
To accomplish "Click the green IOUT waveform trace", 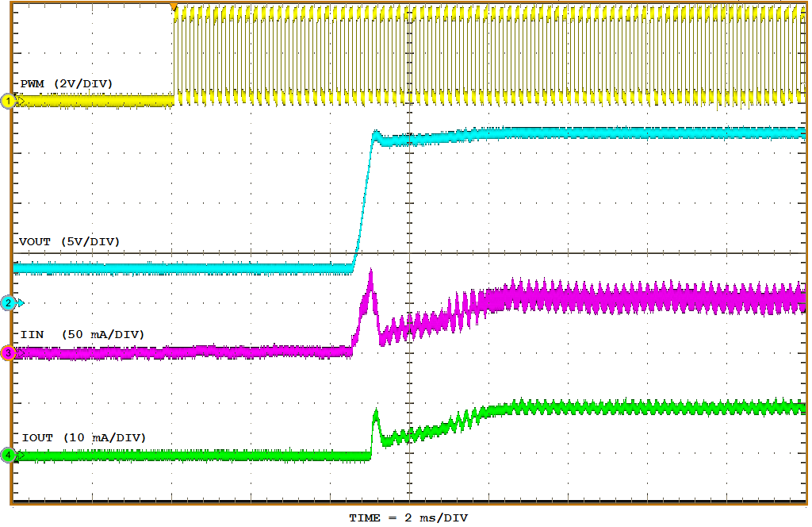I will [x=634, y=407].
